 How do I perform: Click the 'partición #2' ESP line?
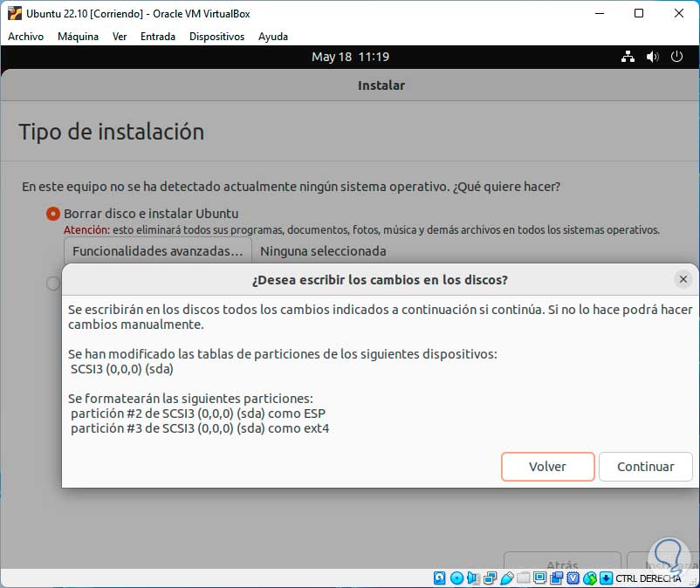(198, 414)
